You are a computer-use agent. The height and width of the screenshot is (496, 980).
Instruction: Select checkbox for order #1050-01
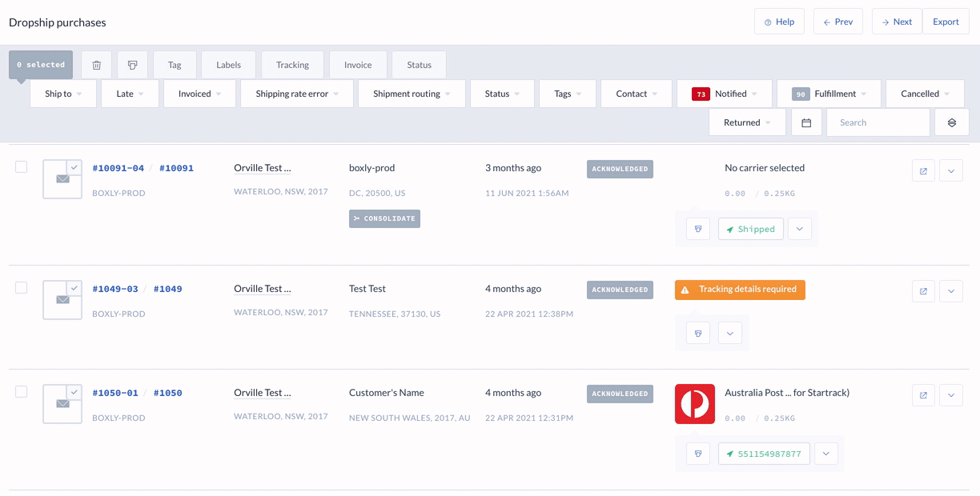pyautogui.click(x=22, y=391)
